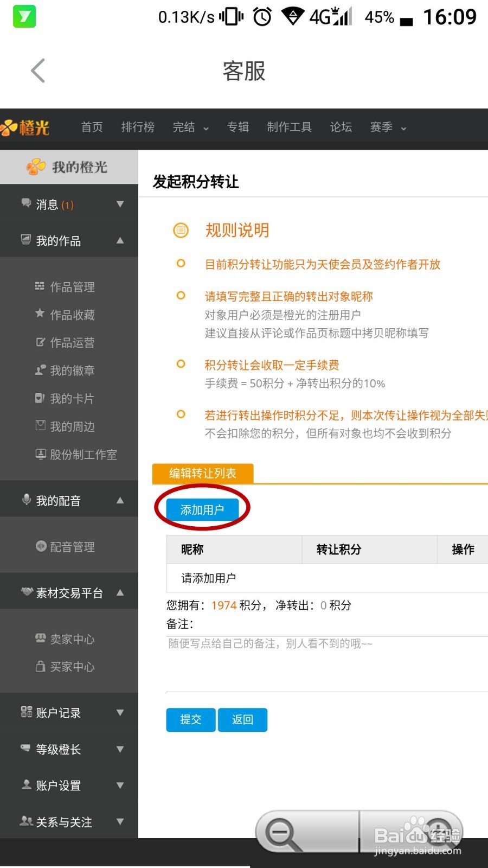Click the 配音管理 sound icon
The width and height of the screenshot is (488, 868).
(x=41, y=546)
